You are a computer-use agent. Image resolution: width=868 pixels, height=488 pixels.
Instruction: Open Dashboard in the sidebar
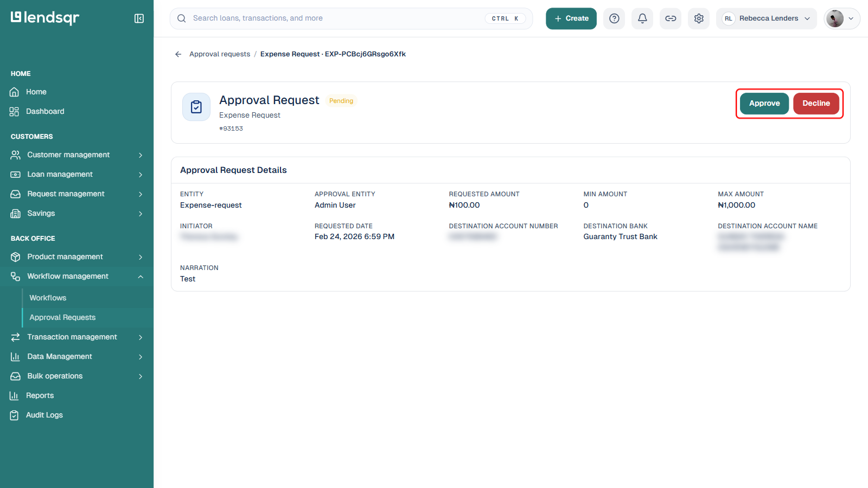(45, 112)
